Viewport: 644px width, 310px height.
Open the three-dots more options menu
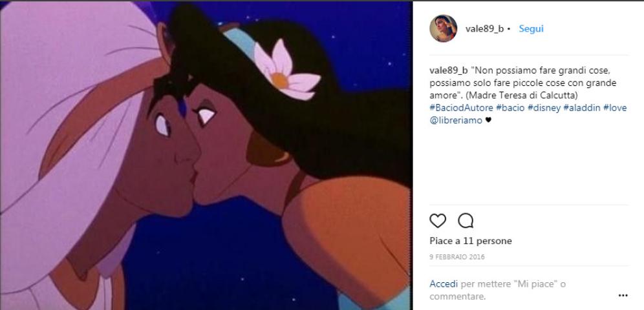click(x=623, y=295)
